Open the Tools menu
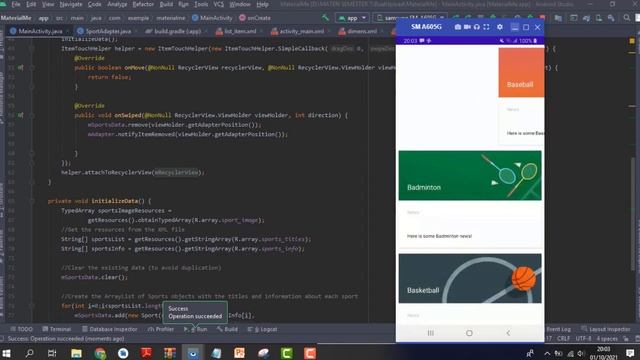Image resolution: width=640 pixels, height=360 pixels. pyautogui.click(x=201, y=4)
